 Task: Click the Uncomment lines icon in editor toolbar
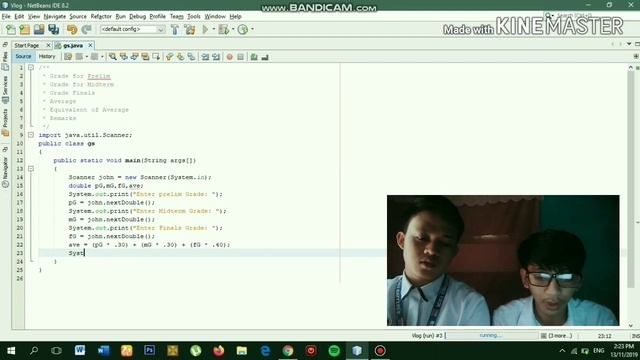click(x=265, y=57)
